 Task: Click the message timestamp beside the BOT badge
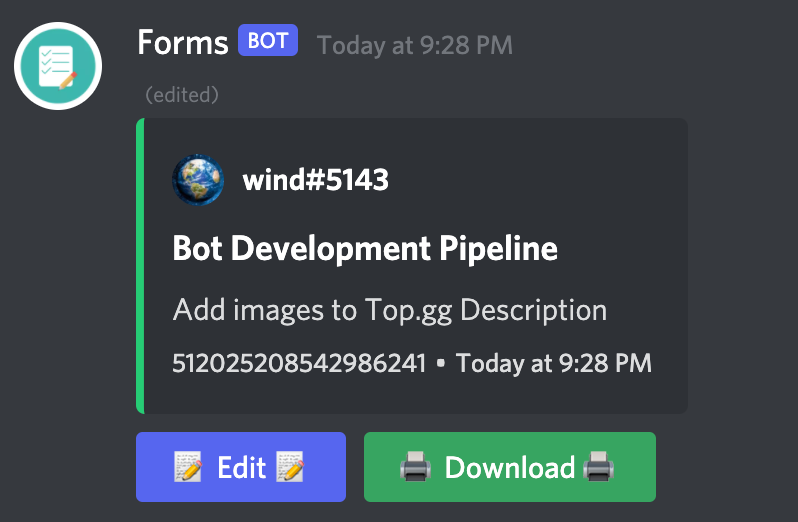414,45
